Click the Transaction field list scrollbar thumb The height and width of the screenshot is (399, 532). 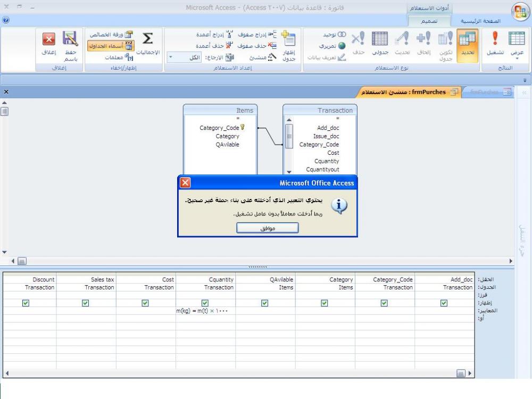(x=289, y=136)
